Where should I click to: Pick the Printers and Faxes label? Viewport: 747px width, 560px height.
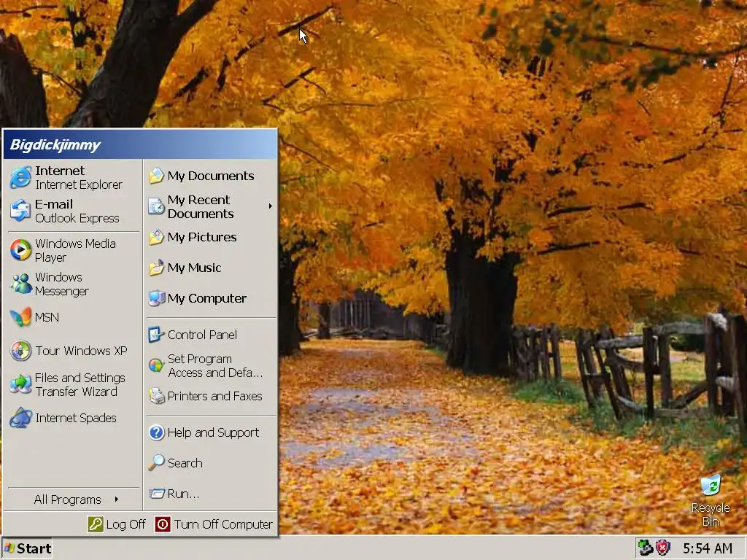(x=215, y=396)
